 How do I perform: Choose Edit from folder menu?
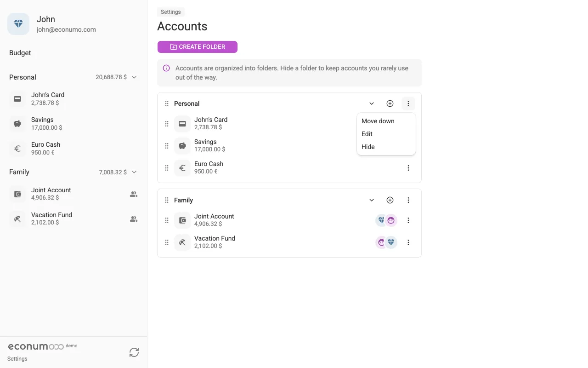386,134
